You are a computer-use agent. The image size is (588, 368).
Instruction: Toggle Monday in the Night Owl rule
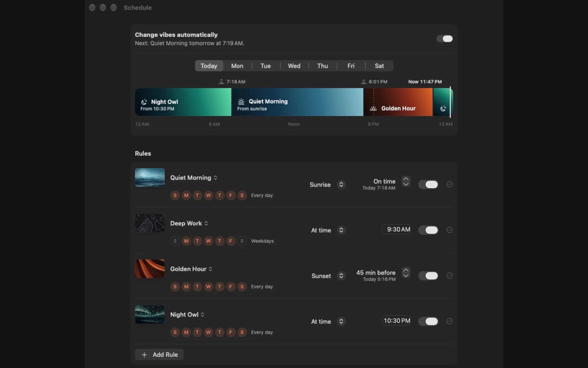186,332
